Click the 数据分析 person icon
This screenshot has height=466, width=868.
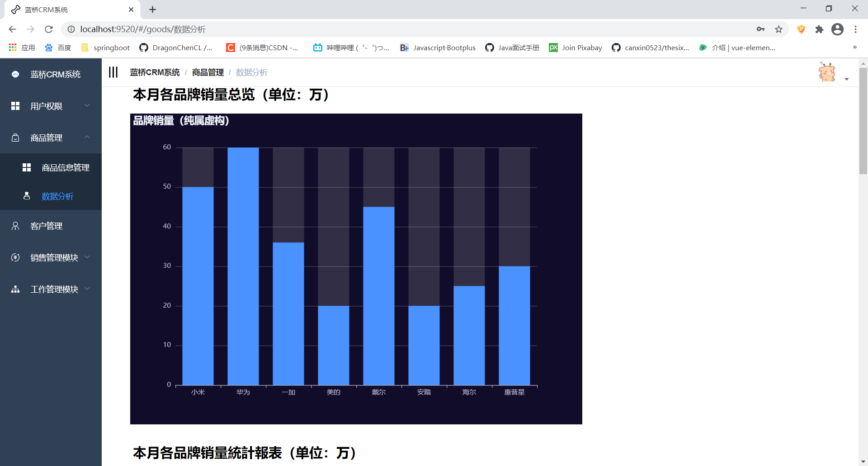coord(27,196)
